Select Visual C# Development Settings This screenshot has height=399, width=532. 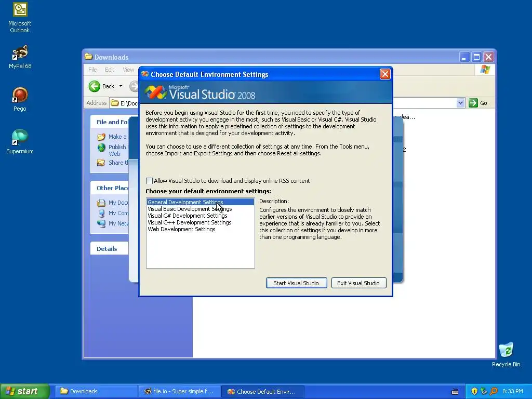click(x=200, y=216)
